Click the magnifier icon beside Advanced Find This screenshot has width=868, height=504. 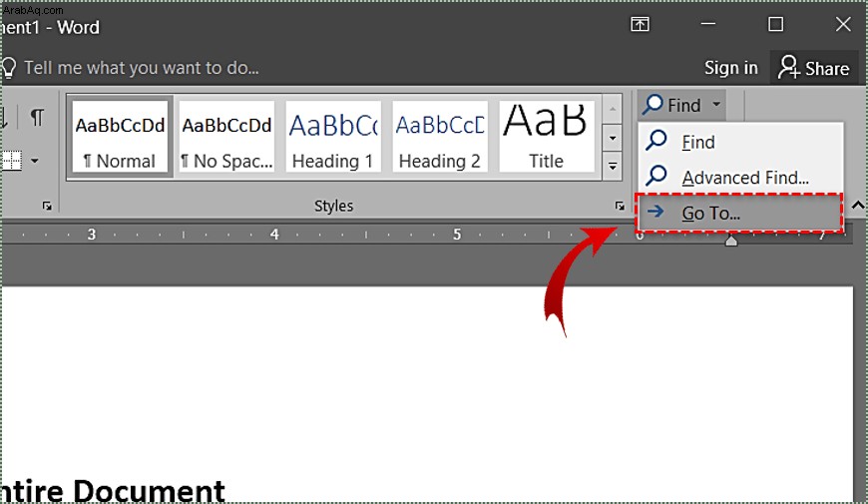point(656,176)
